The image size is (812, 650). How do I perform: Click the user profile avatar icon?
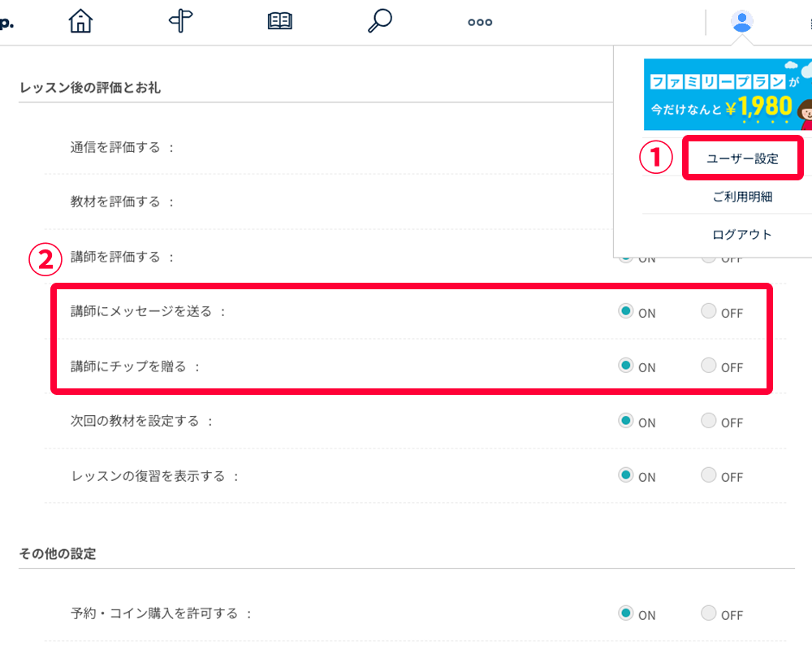tap(741, 21)
